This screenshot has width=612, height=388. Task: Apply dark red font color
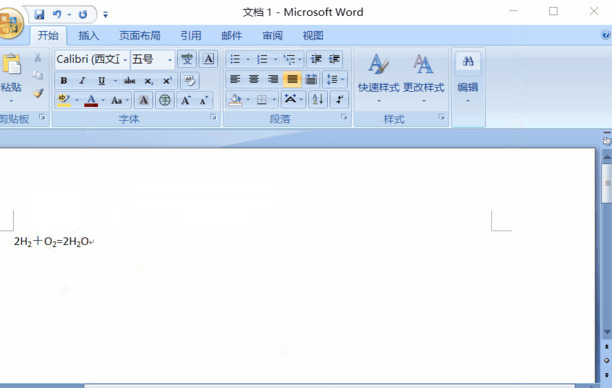tap(91, 100)
